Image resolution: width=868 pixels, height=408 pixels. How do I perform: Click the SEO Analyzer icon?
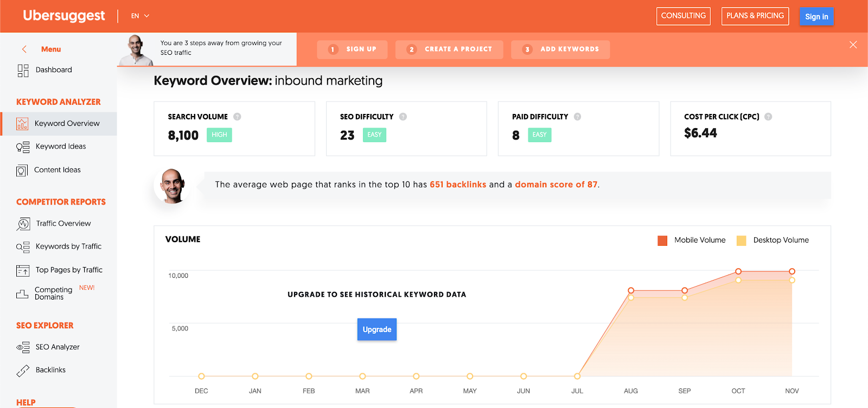(x=23, y=347)
